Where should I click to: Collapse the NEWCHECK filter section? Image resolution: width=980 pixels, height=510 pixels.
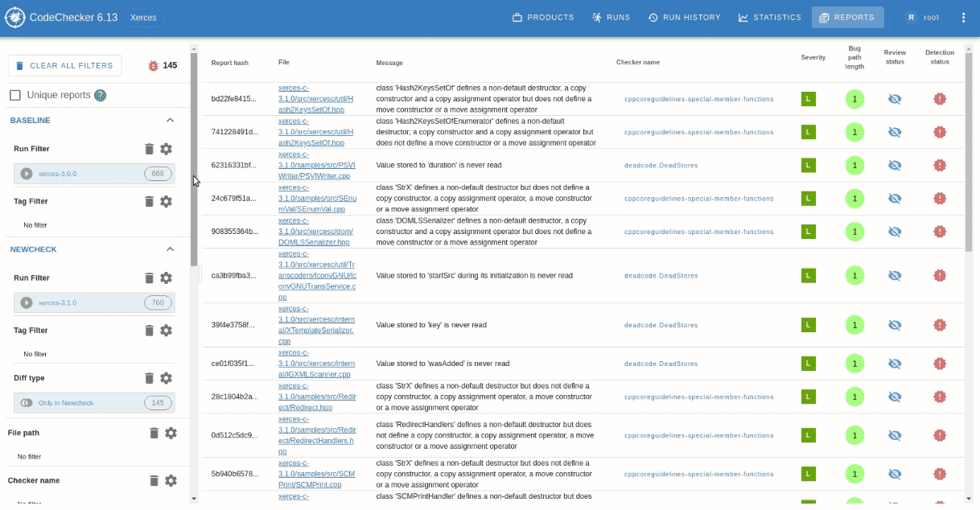(x=170, y=249)
